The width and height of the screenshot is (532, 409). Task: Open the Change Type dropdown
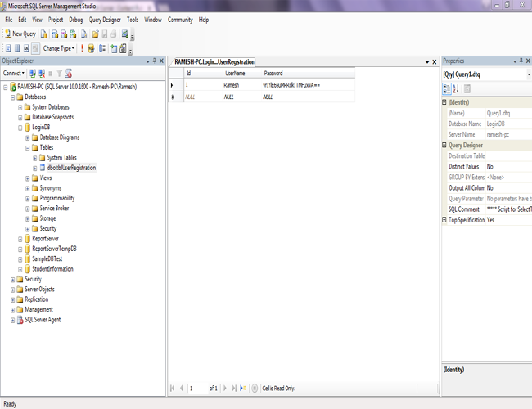click(58, 48)
